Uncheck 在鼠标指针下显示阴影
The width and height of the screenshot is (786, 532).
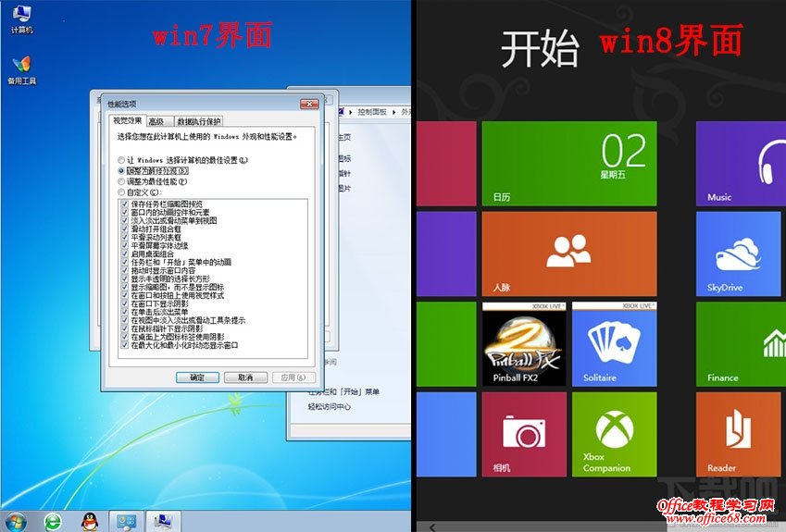(x=124, y=328)
